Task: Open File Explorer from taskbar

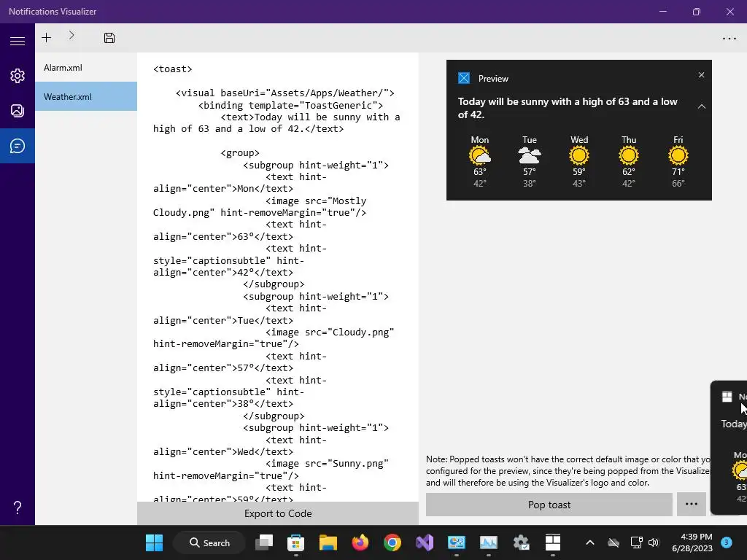Action: [328, 542]
